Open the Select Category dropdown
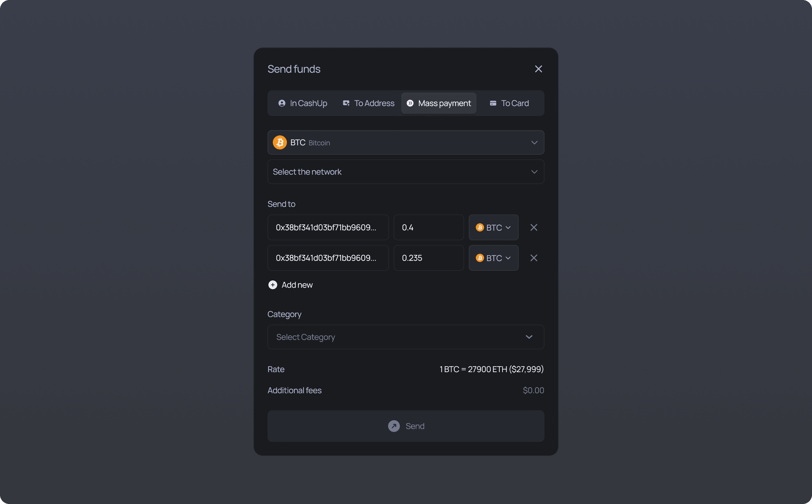Viewport: 812px width, 504px height. pos(405,337)
